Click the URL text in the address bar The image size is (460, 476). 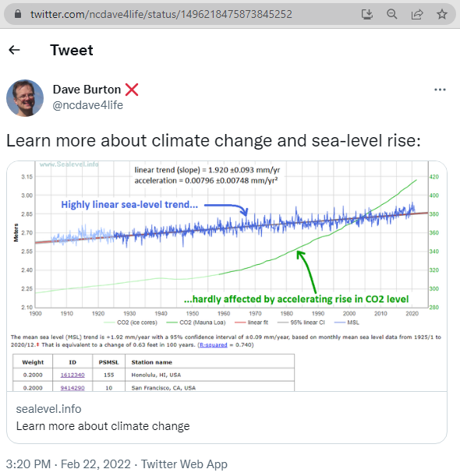pyautogui.click(x=161, y=14)
